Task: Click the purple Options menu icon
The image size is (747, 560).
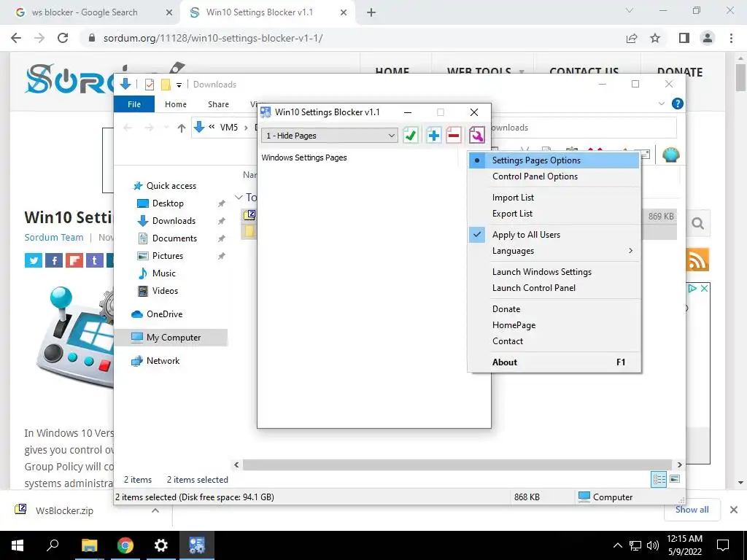Action: [476, 135]
